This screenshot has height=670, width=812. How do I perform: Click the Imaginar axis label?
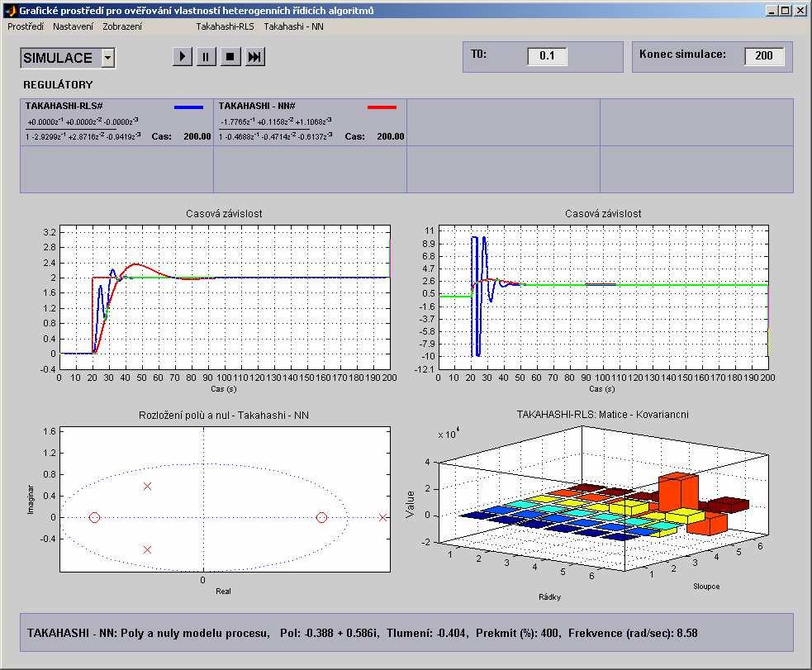(x=30, y=500)
